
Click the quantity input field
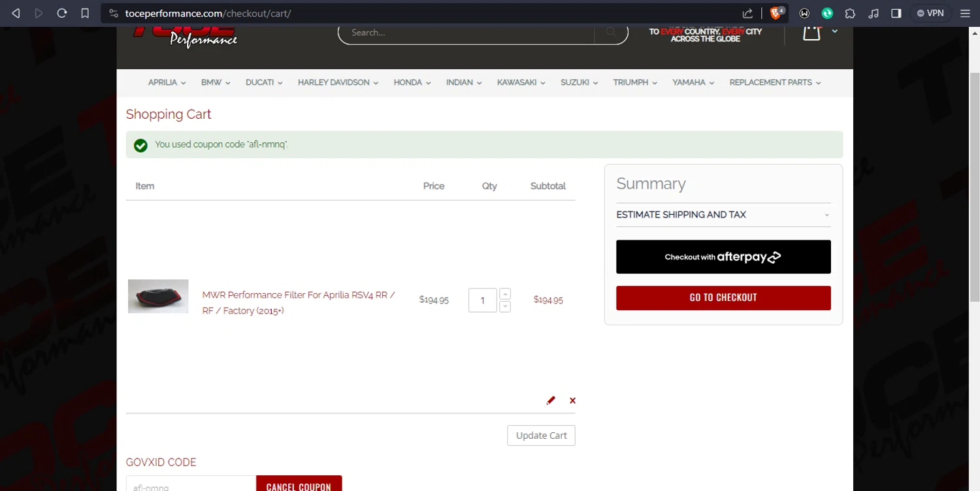(483, 300)
